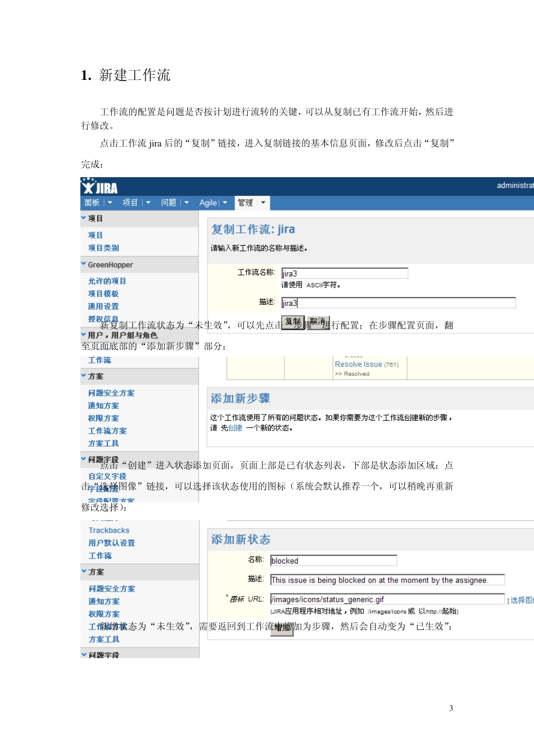Click the heading 添加新状态

[241, 539]
